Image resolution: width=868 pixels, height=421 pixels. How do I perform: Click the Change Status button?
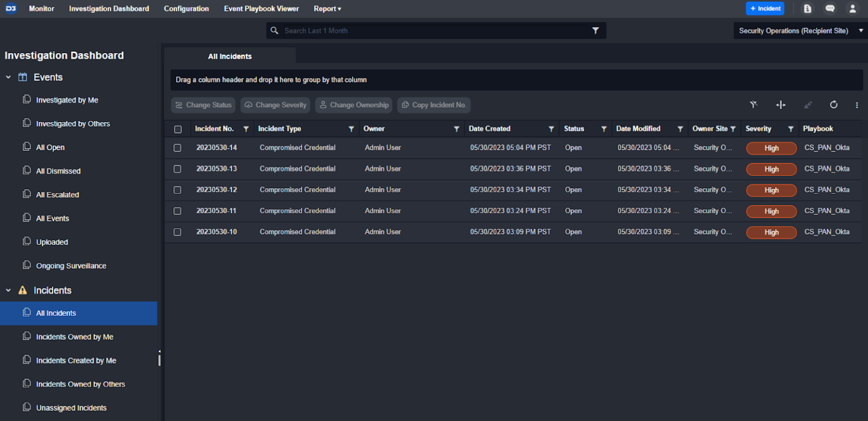click(x=203, y=105)
